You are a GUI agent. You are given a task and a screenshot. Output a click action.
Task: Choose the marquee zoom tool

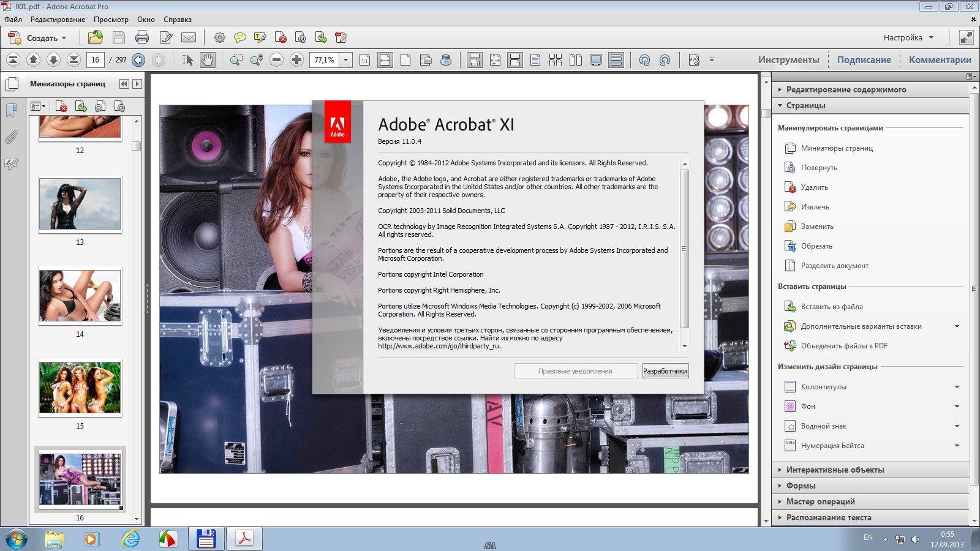[236, 59]
